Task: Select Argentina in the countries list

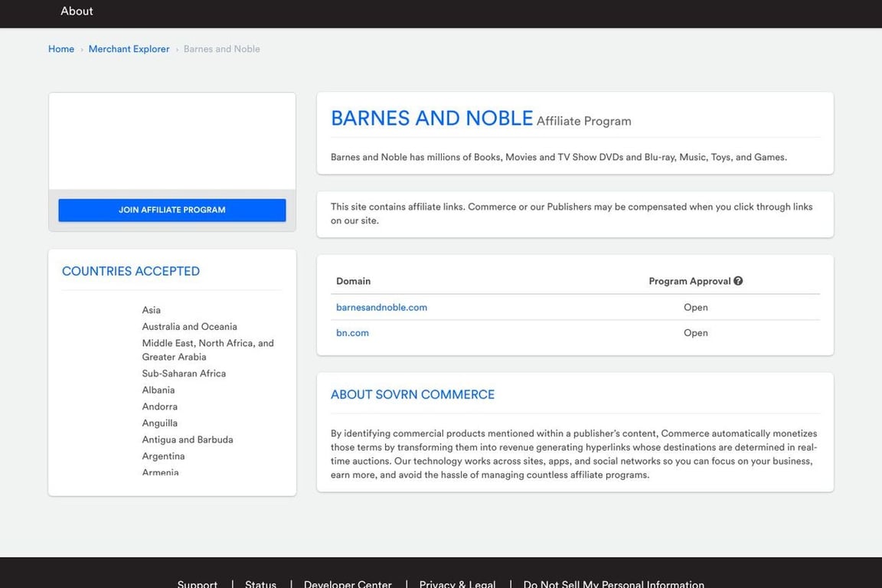Action: (x=163, y=456)
